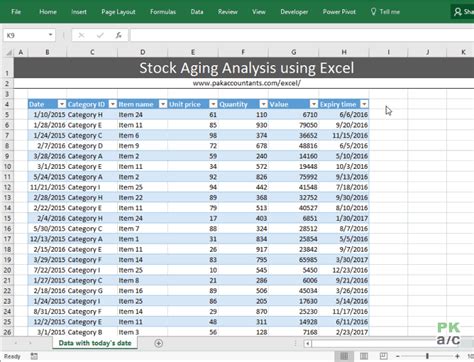Select the "Data with today's date" sheet tab
Image resolution: width=474 pixels, height=362 pixels.
[95, 343]
